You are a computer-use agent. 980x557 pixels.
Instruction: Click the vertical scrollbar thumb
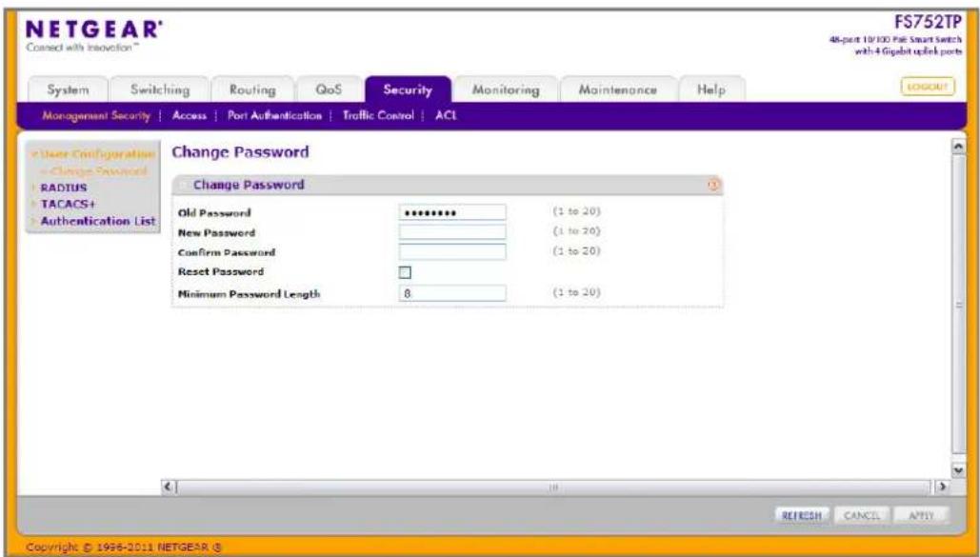[x=958, y=305]
